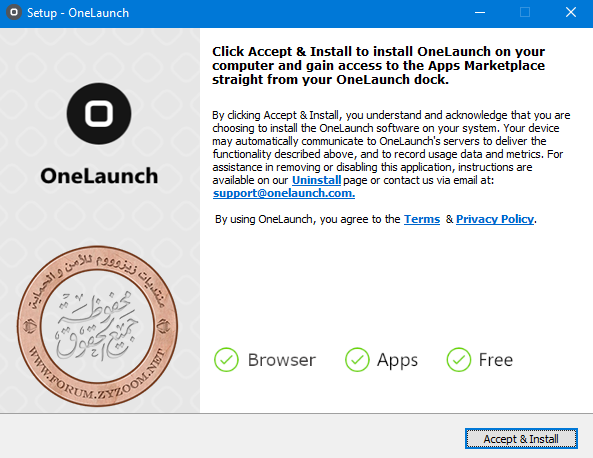Click the green checkmark beside Browser
Screen dimensions: 593x458
[226, 359]
